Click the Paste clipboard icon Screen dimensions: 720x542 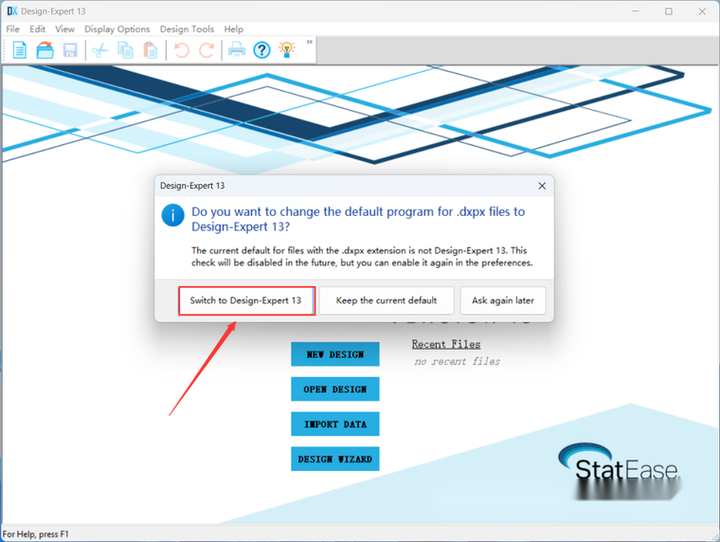click(x=150, y=50)
